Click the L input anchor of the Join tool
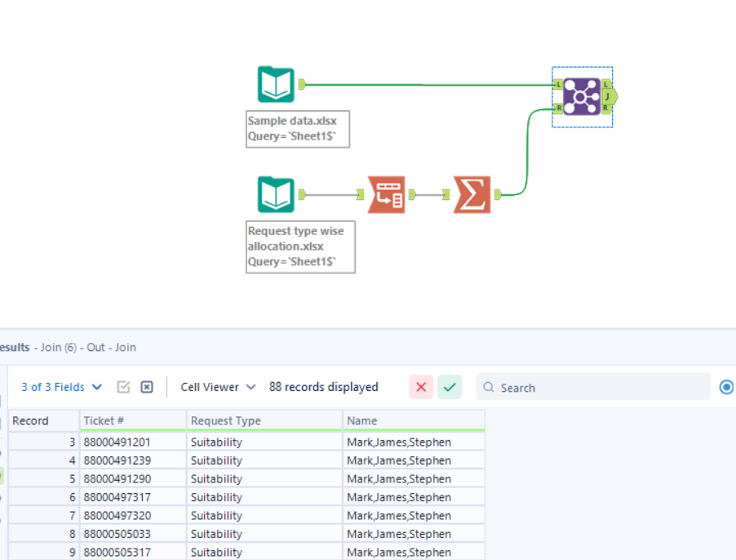The width and height of the screenshot is (736, 560). (x=558, y=84)
